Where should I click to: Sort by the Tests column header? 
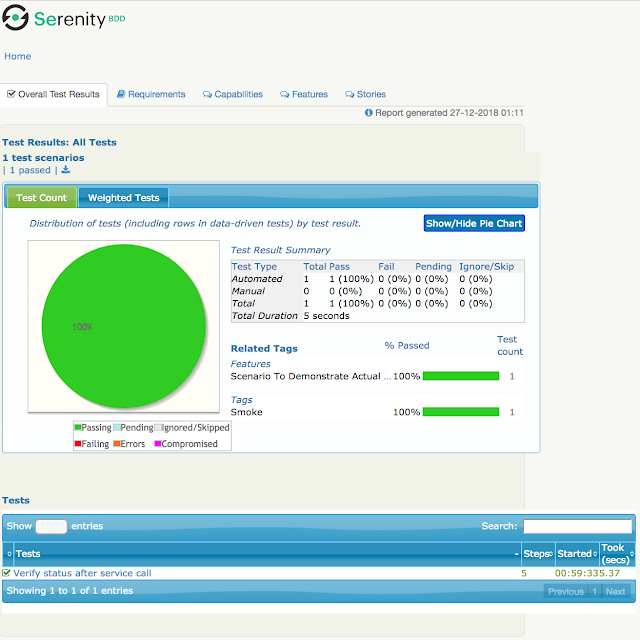click(x=267, y=553)
